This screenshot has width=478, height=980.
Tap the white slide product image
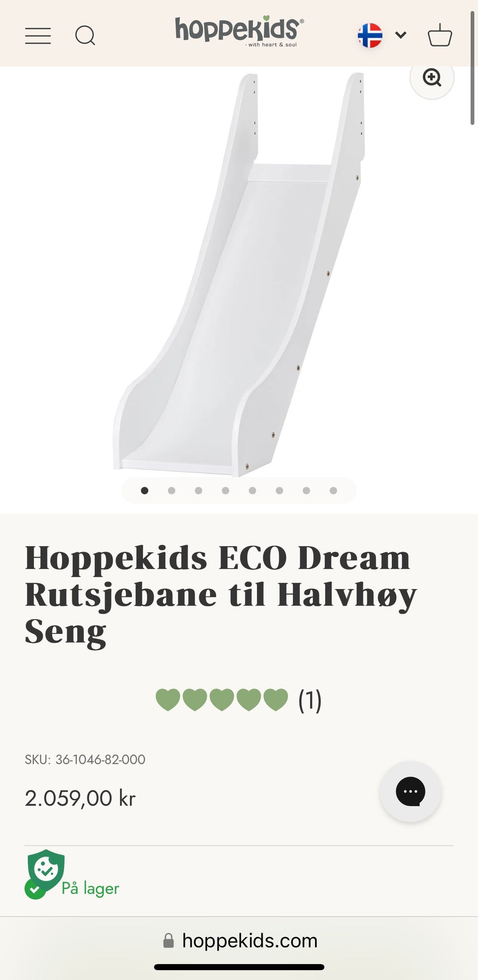(x=239, y=274)
